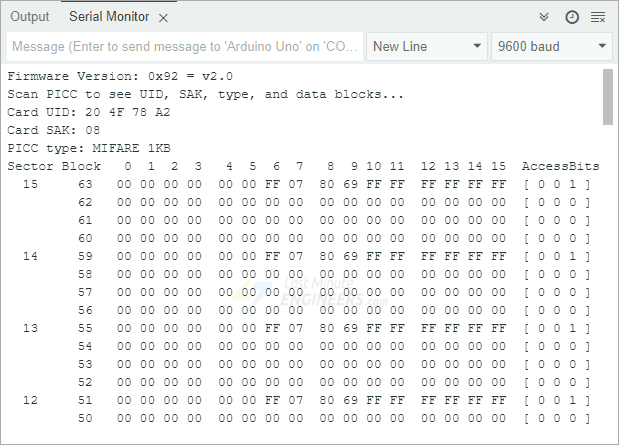619x445 pixels.
Task: Click the AccessBits column header
Action: pos(561,166)
